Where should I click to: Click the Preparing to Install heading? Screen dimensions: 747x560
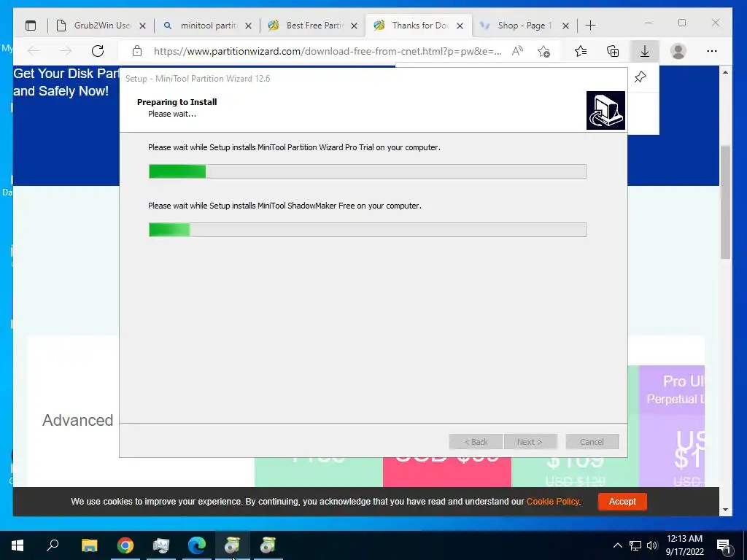[x=177, y=102]
